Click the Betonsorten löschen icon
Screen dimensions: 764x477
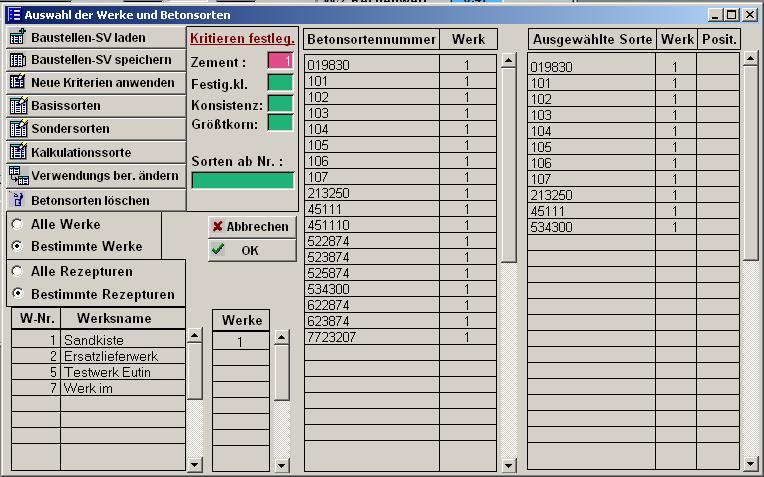click(18, 200)
